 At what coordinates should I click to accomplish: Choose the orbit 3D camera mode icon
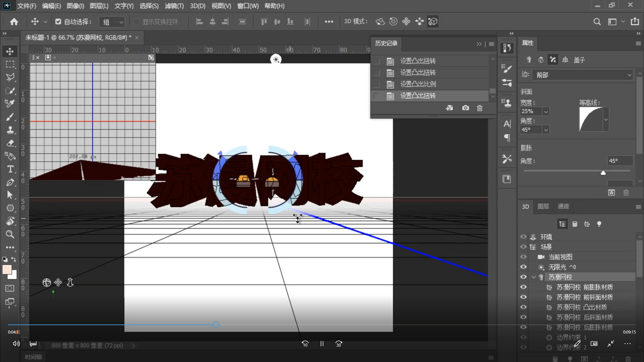click(x=380, y=22)
